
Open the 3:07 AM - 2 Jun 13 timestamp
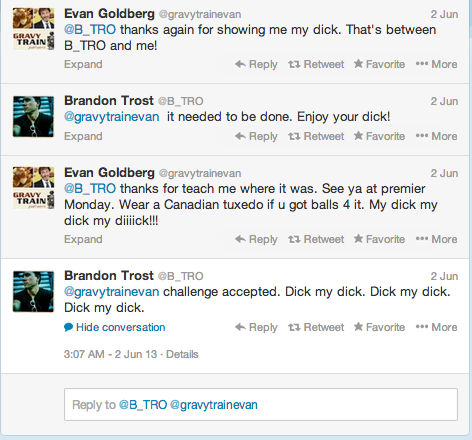(110, 354)
